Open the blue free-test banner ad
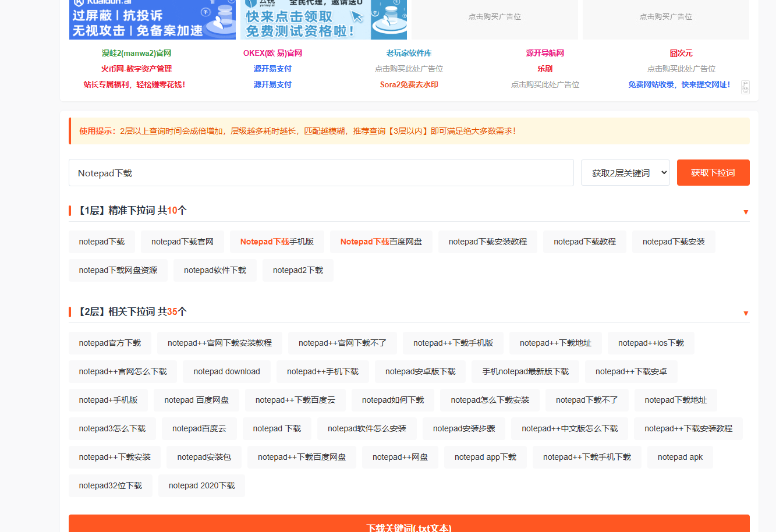This screenshot has width=776, height=532. (x=323, y=20)
